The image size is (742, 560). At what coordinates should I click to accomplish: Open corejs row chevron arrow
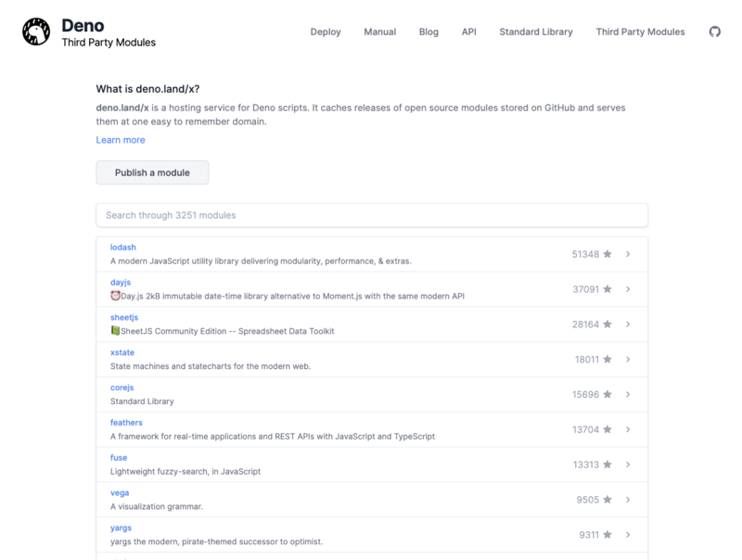point(628,394)
